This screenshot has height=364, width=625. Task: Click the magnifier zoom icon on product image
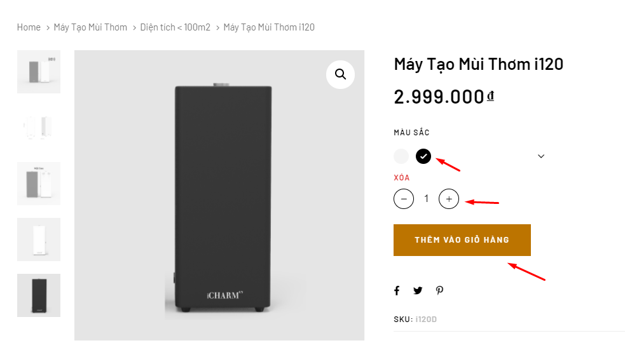pyautogui.click(x=340, y=74)
